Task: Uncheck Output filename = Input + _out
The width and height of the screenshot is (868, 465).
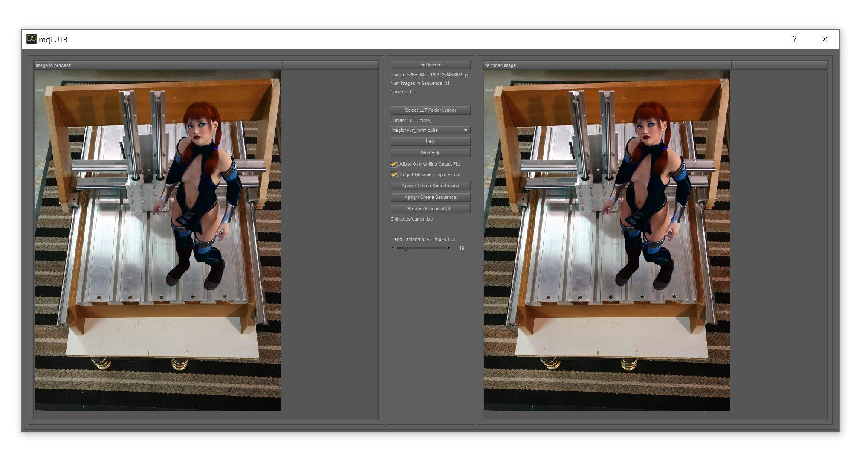Action: [394, 175]
